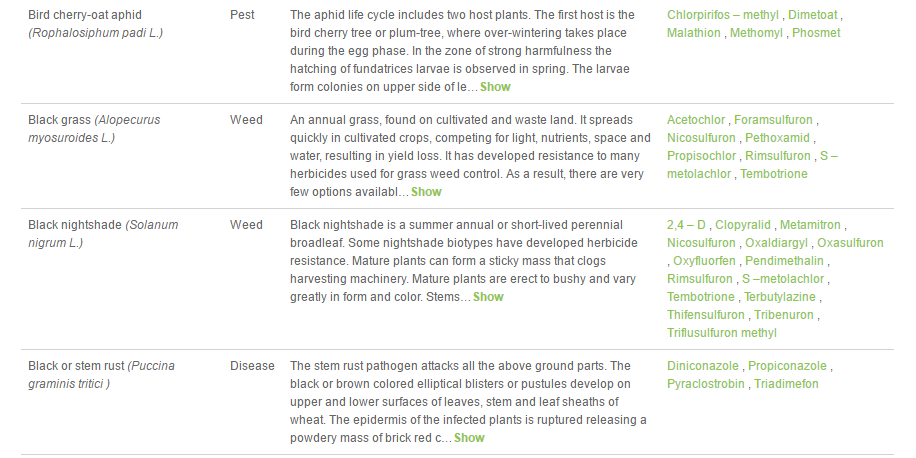Screen dimensions: 916x458
Task: Show full Black nightshade description
Action: tap(488, 297)
